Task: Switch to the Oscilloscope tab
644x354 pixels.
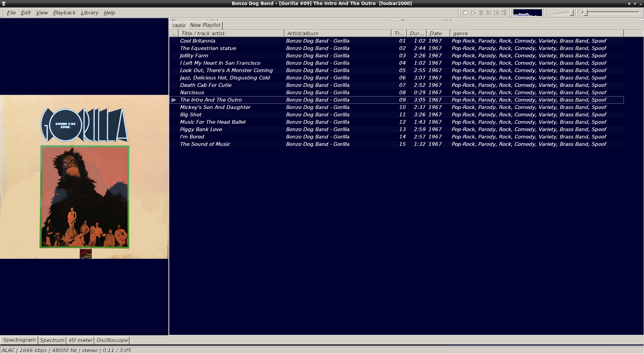Action: pos(112,340)
